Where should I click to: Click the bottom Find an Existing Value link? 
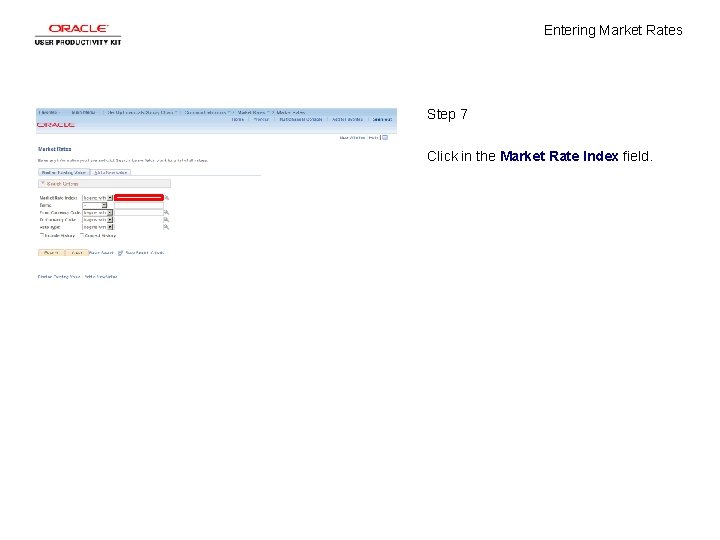point(59,277)
